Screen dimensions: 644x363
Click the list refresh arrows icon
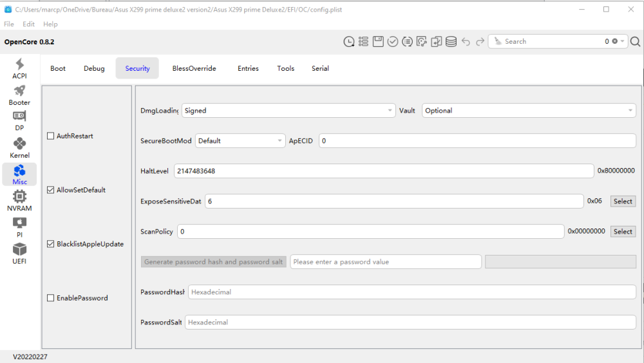click(x=407, y=41)
